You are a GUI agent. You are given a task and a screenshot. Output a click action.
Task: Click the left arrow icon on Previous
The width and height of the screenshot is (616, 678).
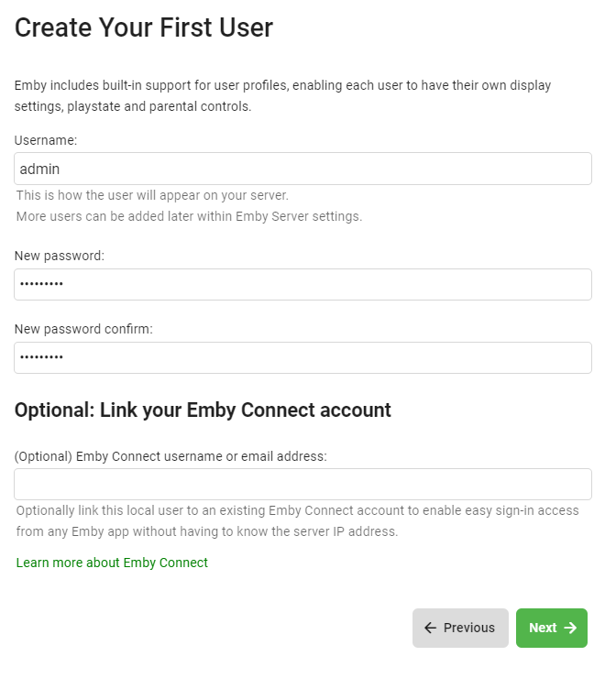(x=430, y=628)
